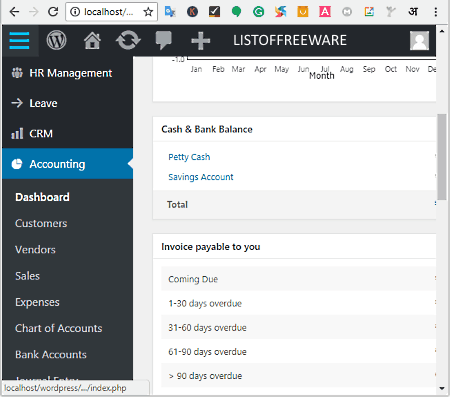
Task: Click the LISTOFFREEWARE site title
Action: 290,40
